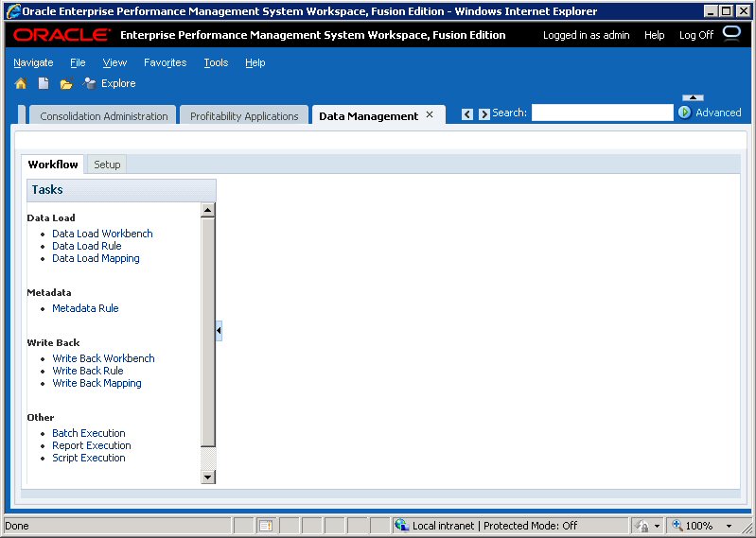Viewport: 756px width, 538px height.
Task: Click the green Search go icon
Action: (x=685, y=113)
